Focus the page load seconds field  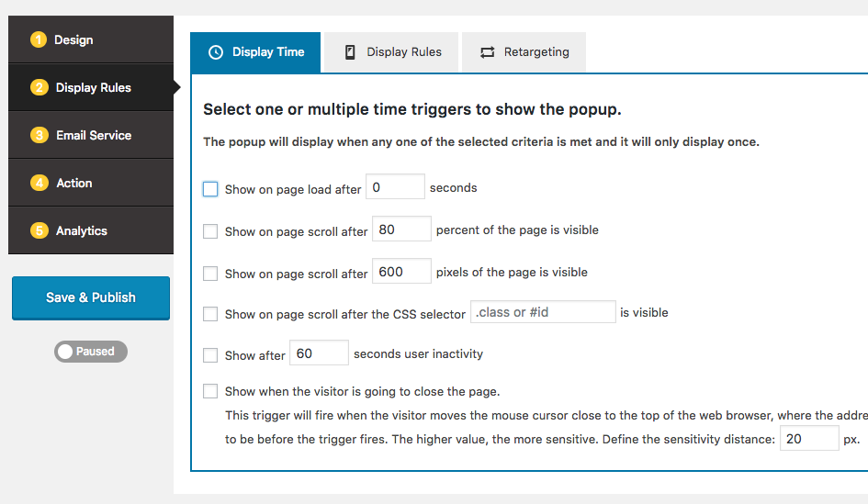395,187
